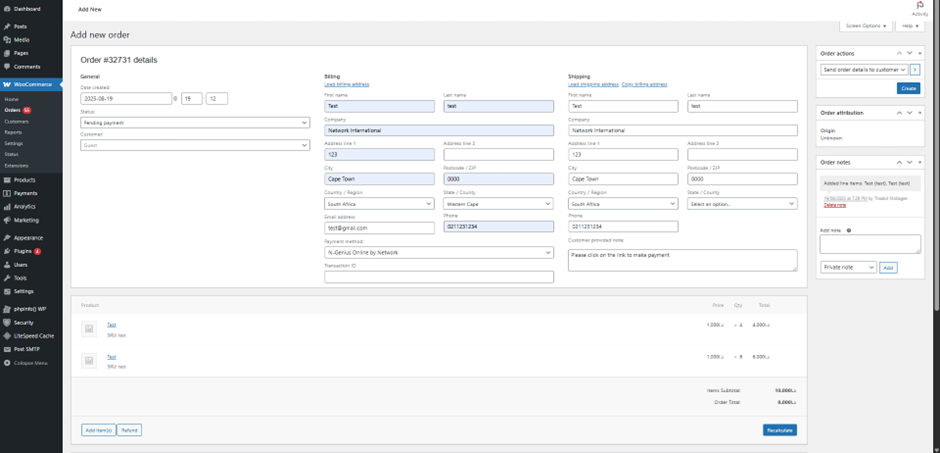Open the Activity flag icon
The image size is (940, 453).
(x=920, y=5)
